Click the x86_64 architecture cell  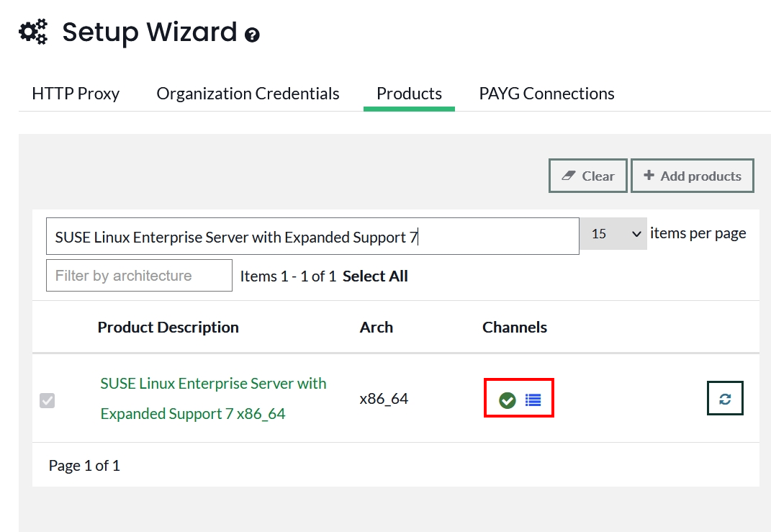tap(384, 398)
